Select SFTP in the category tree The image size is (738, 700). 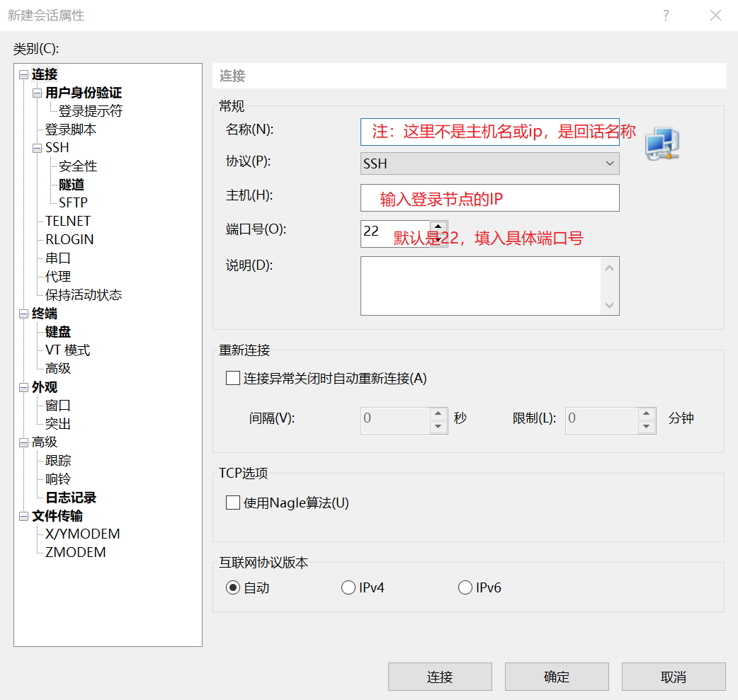73,202
